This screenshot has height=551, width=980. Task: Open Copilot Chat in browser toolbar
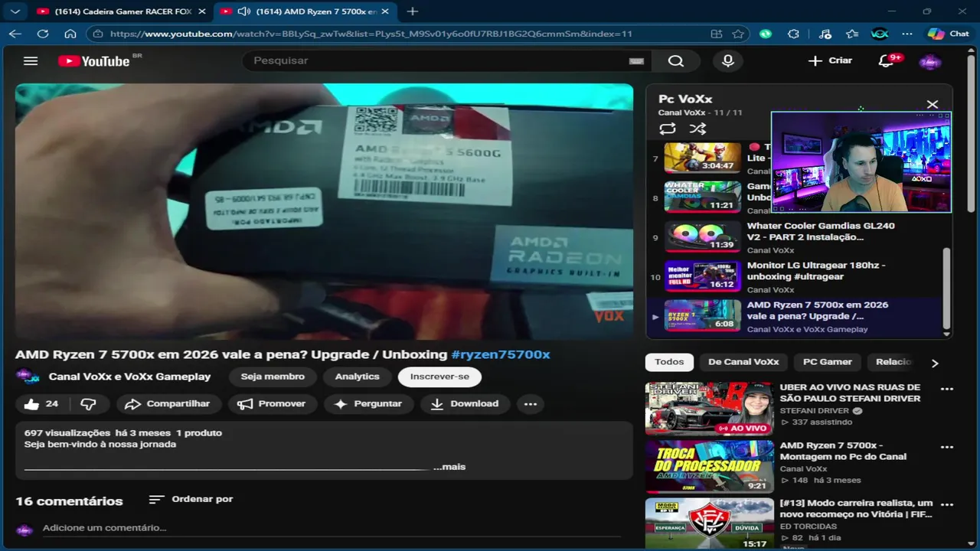point(949,34)
